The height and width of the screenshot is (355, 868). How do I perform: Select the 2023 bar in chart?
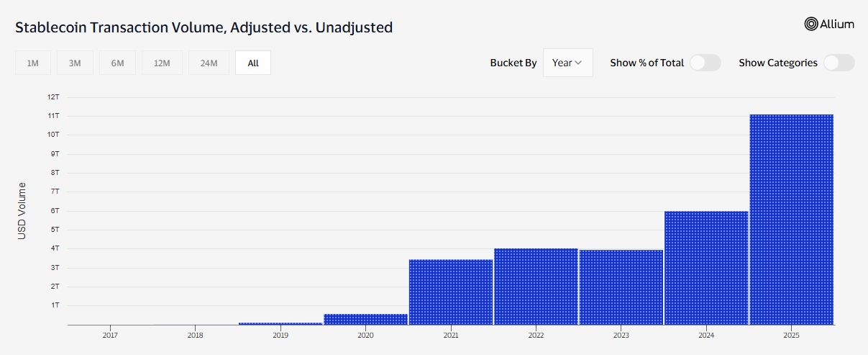[621, 287]
